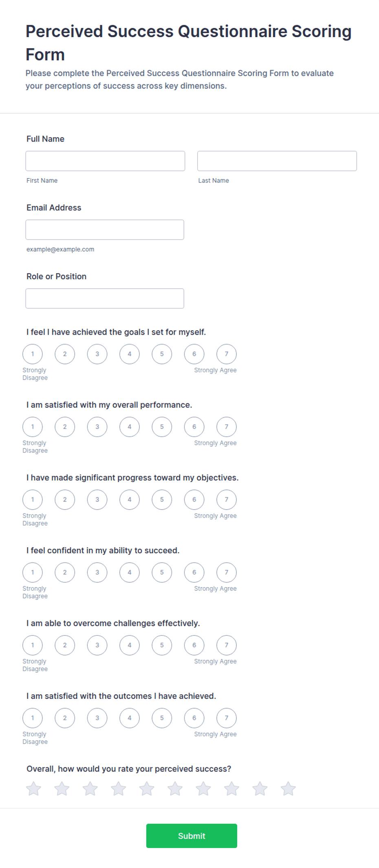Choose 7 for 'achieved the goals I set'
This screenshot has width=379, height=868.
227,354
